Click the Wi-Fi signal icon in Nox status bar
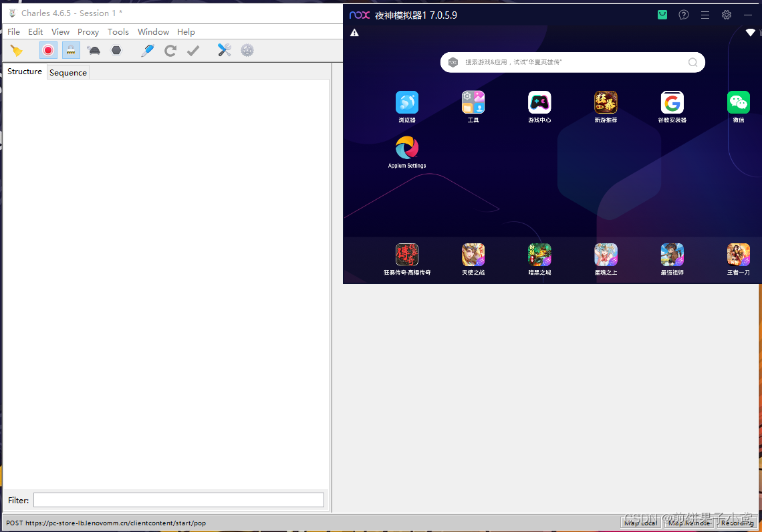Viewport: 762px width, 532px height. [751, 33]
